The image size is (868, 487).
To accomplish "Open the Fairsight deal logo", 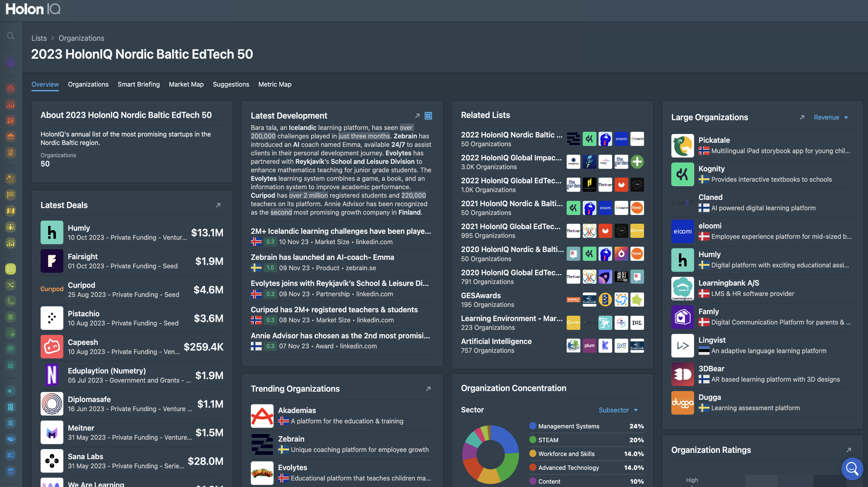I will [52, 261].
